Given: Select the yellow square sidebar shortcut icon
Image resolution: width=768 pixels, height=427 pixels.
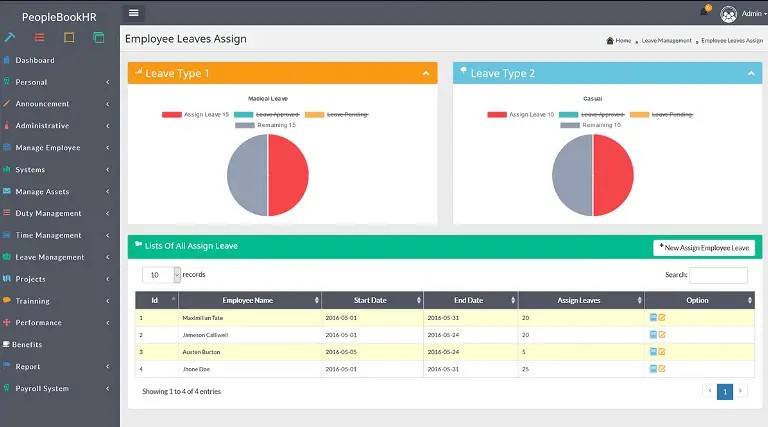Looking at the screenshot, I should coord(69,37).
